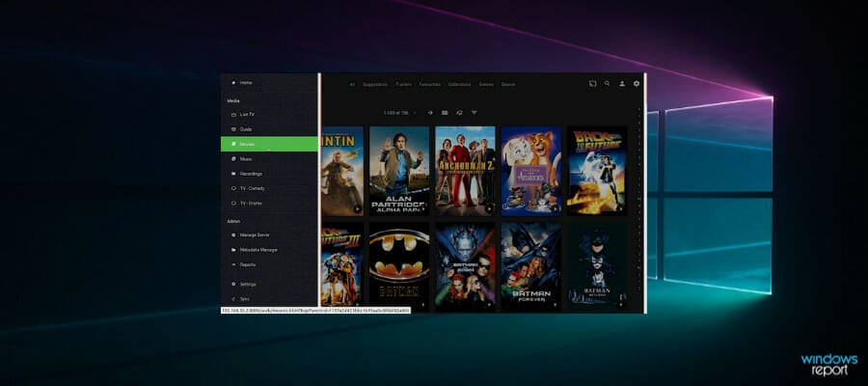The height and width of the screenshot is (386, 868).
Task: Open Settings in the sidebar
Action: 270,284
